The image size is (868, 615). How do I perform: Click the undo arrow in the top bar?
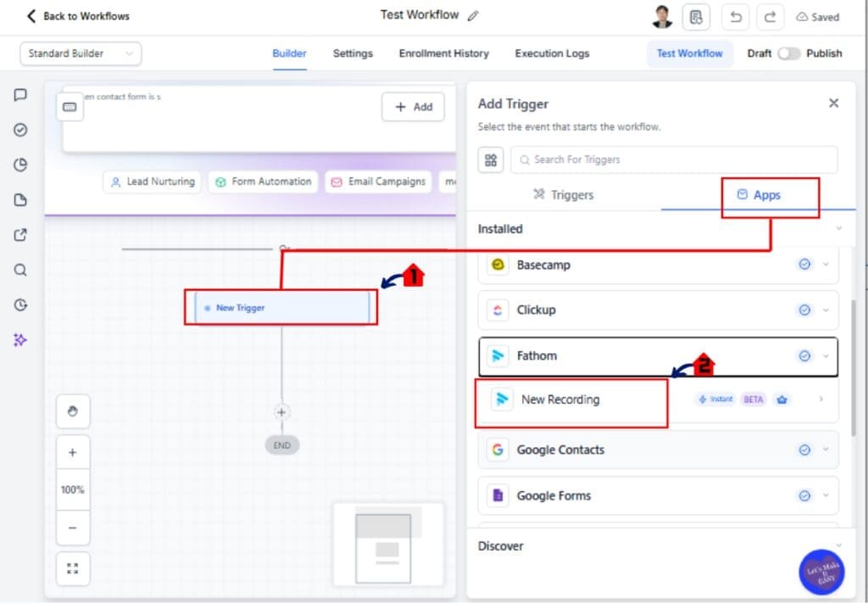[x=737, y=16]
